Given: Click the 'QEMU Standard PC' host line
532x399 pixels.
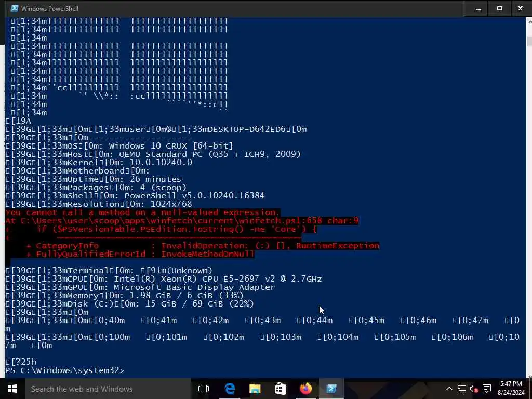Looking at the screenshot, I should [153, 154].
